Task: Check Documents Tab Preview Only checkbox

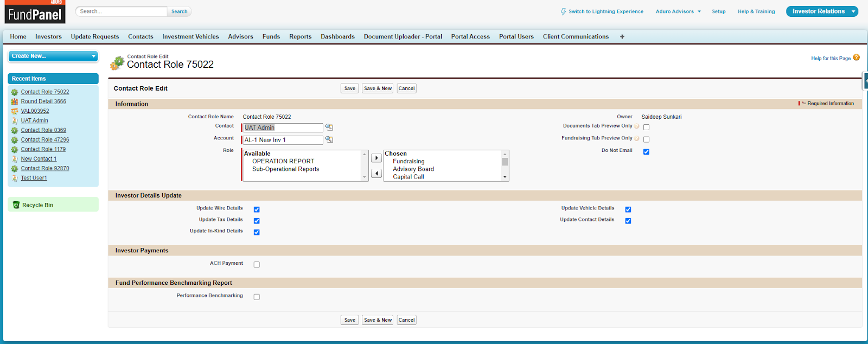Action: pyautogui.click(x=646, y=127)
